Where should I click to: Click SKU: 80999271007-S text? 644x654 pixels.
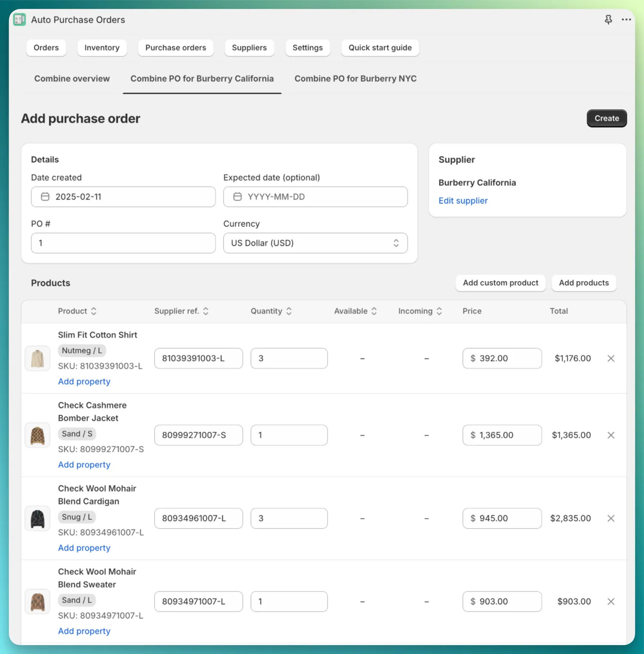coord(101,449)
